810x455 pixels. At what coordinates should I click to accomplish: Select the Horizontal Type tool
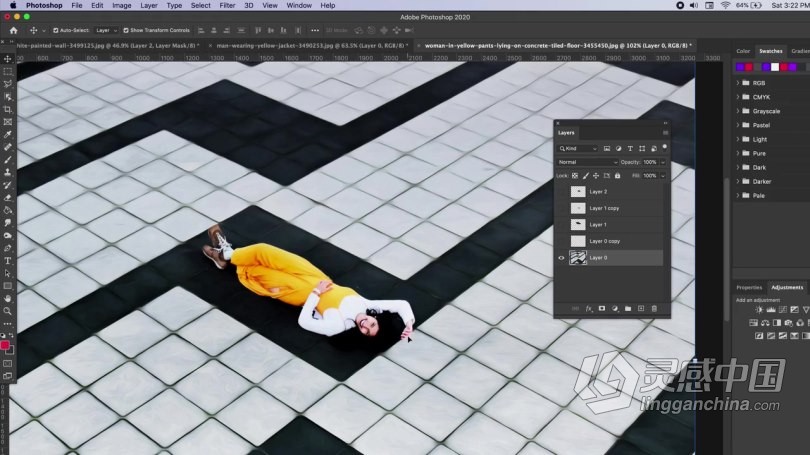pyautogui.click(x=8, y=261)
